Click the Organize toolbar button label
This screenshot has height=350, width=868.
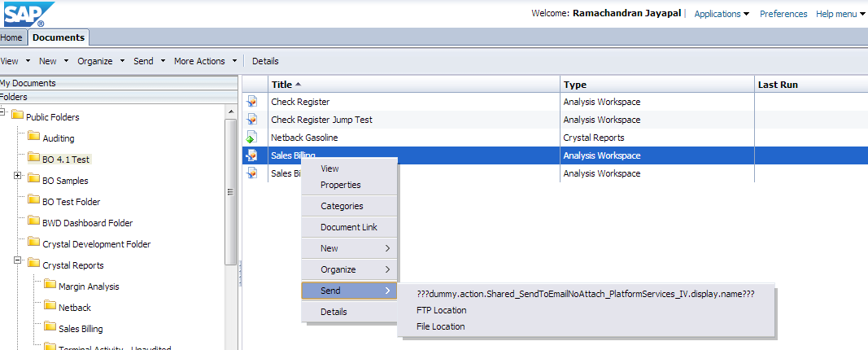click(x=94, y=61)
